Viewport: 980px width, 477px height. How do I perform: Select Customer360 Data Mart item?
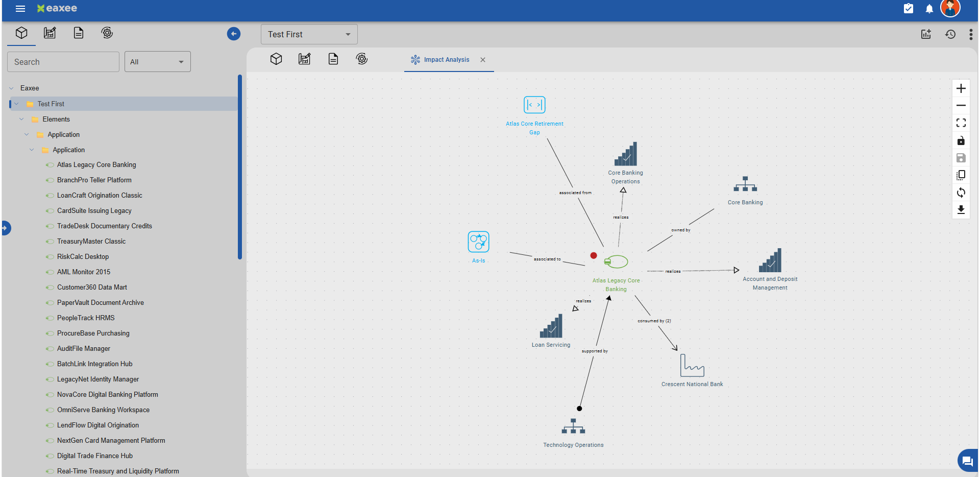click(92, 288)
